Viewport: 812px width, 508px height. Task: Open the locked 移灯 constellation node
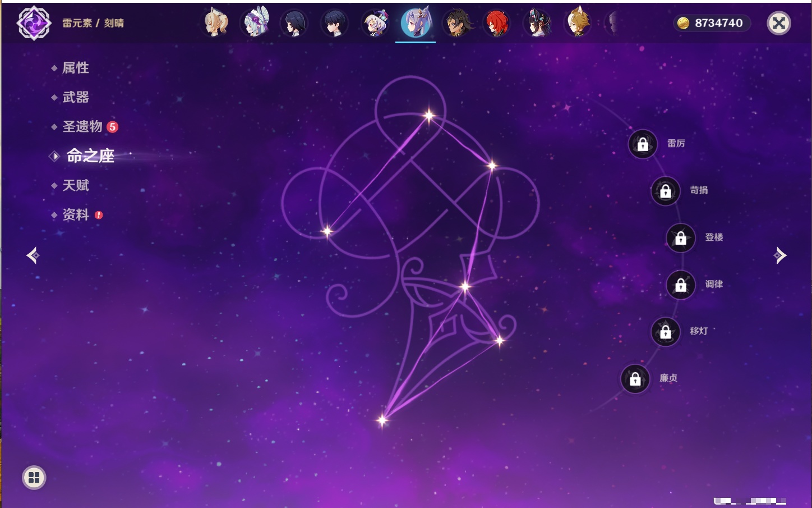(666, 332)
